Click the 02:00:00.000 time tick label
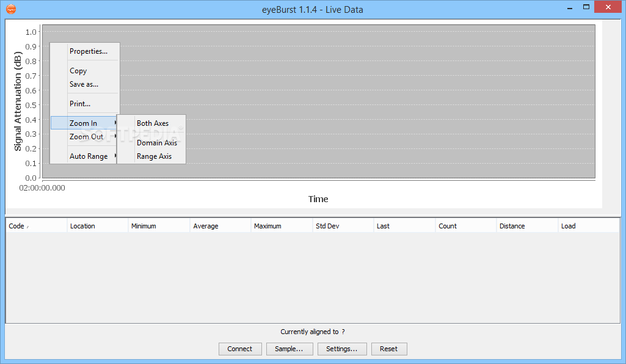626x364 pixels. pos(42,187)
